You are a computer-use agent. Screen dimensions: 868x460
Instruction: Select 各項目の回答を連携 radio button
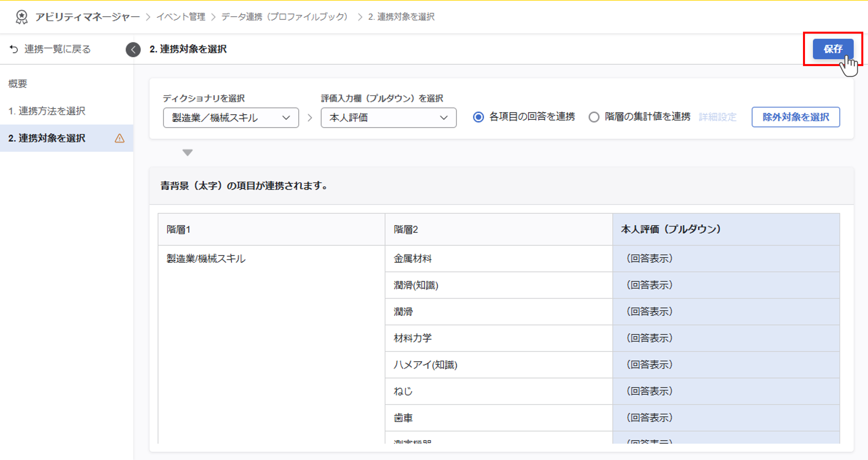(x=478, y=117)
